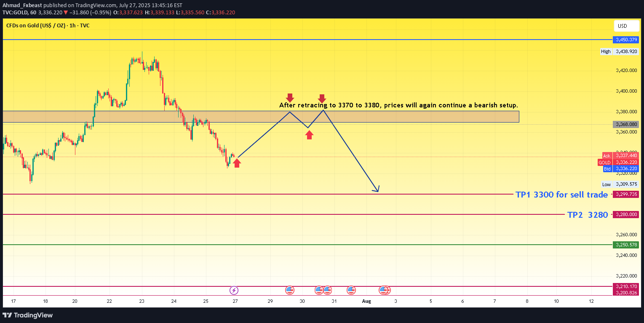This screenshot has width=644, height=323.
Task: Click the GOLD 3,336.220 price tag
Action: 618,162
